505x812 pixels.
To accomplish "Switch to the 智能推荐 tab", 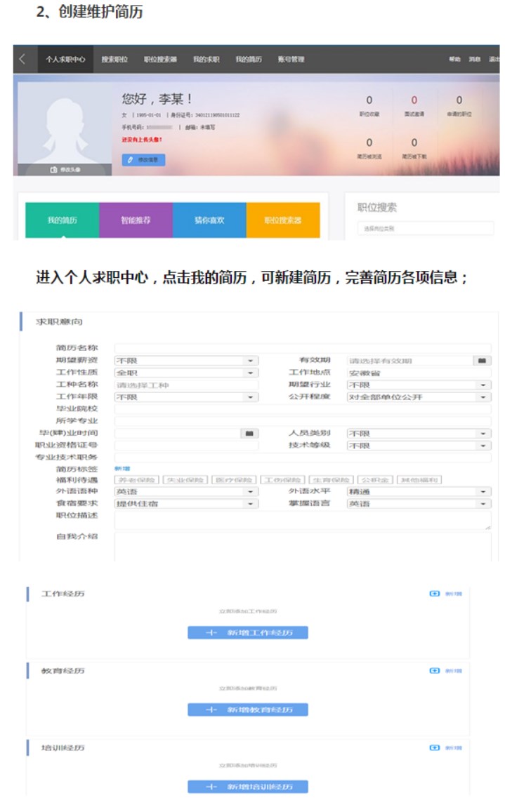I will click(x=136, y=220).
